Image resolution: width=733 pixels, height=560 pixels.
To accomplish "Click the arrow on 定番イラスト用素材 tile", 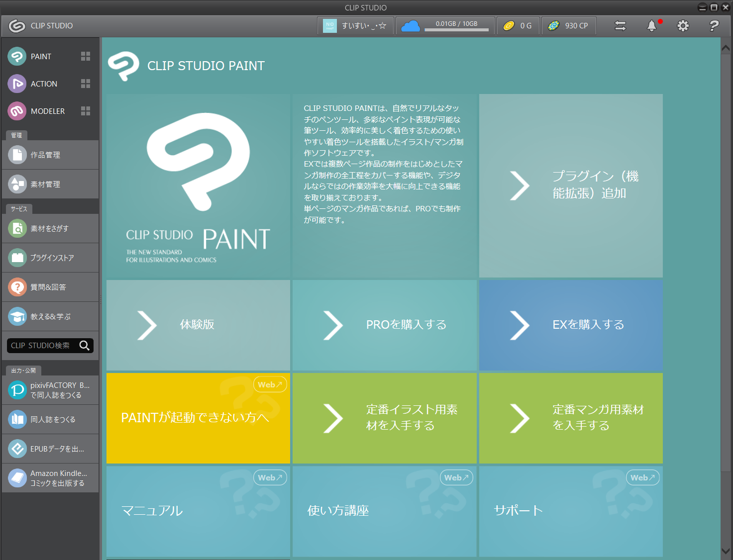I will [x=333, y=418].
